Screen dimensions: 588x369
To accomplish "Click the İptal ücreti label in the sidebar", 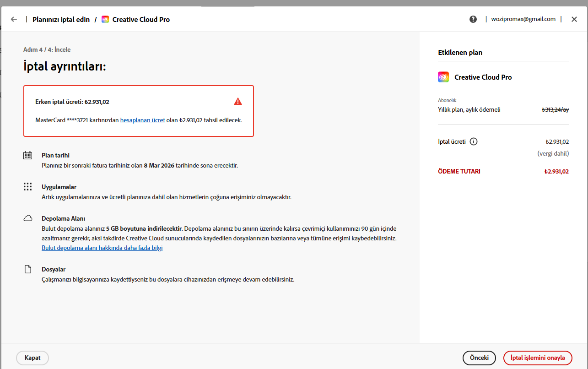I will click(x=452, y=141).
